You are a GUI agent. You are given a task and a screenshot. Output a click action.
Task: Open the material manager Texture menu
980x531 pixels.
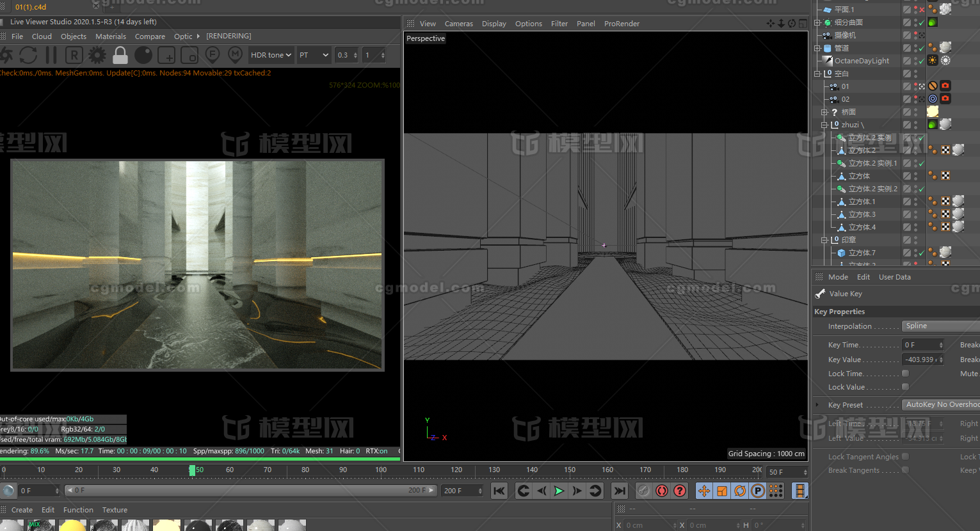pyautogui.click(x=115, y=510)
